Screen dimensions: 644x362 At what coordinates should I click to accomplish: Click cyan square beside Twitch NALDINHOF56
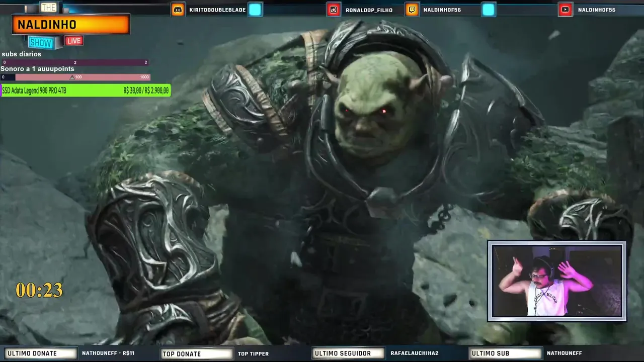(x=489, y=10)
